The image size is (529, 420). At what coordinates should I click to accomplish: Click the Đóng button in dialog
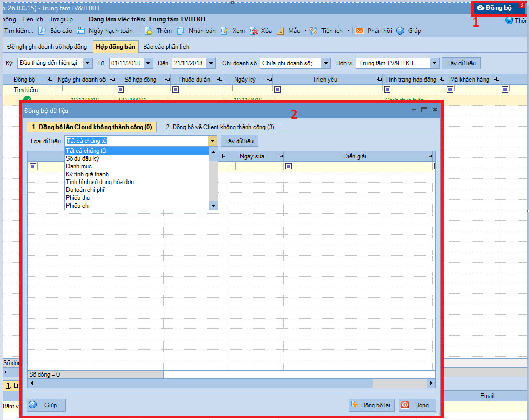pos(417,405)
